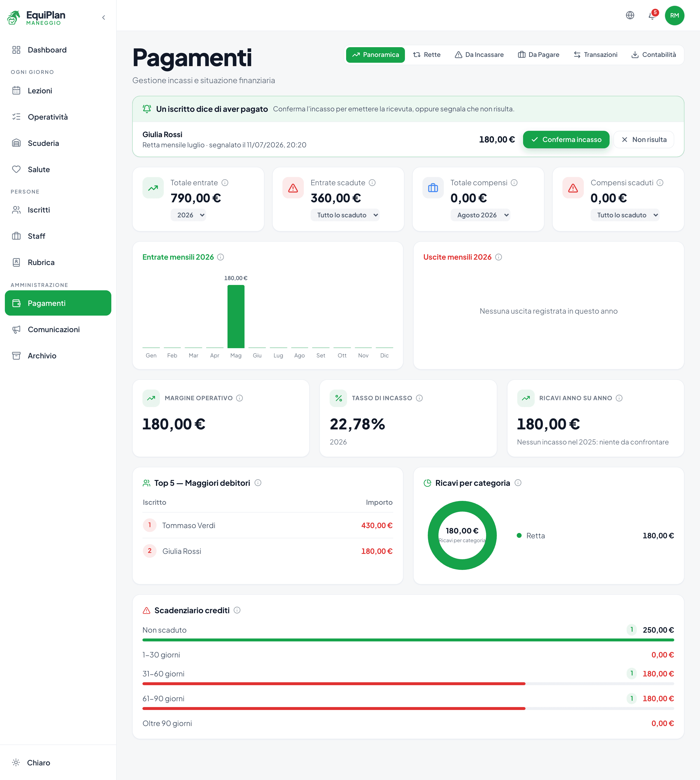Go to Dashboard in the sidebar
Screen dimensions: 700x780
[x=58, y=50]
